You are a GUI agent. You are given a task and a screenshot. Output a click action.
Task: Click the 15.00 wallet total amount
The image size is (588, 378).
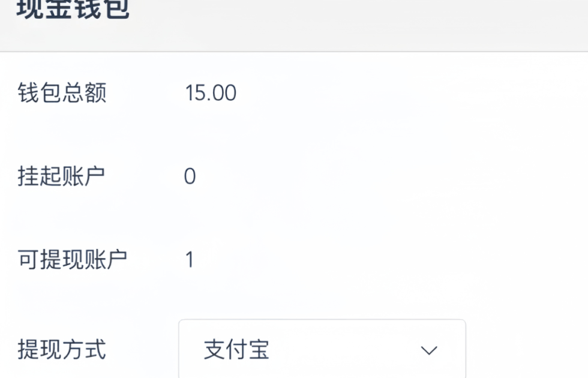point(211,93)
